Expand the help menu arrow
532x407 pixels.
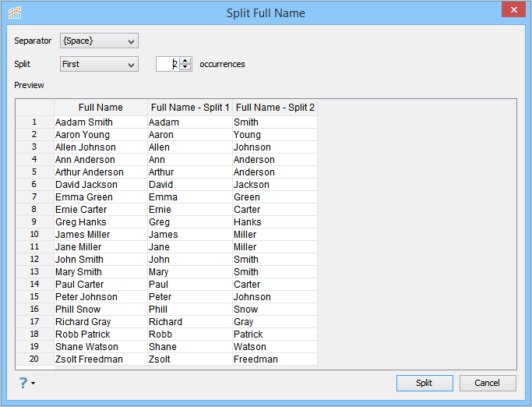coord(33,384)
